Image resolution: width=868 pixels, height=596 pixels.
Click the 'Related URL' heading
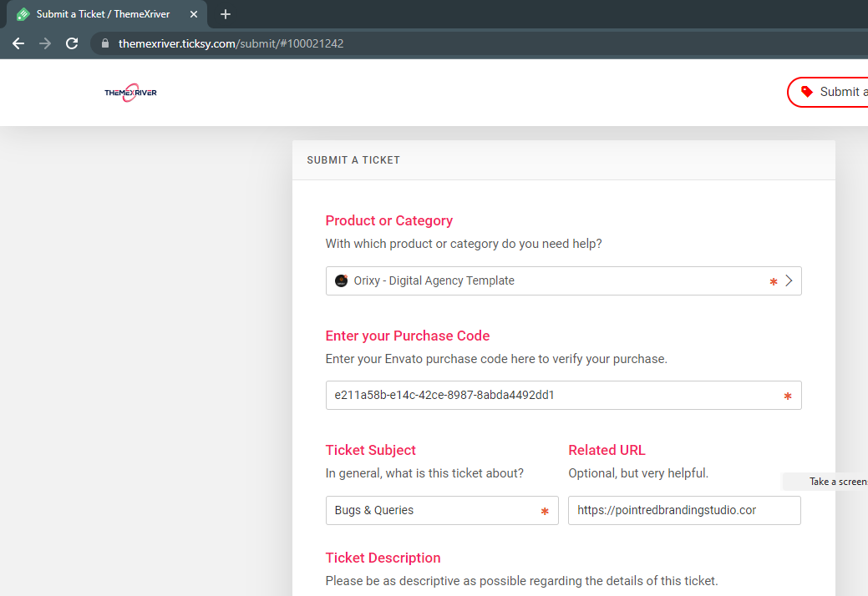click(x=607, y=450)
